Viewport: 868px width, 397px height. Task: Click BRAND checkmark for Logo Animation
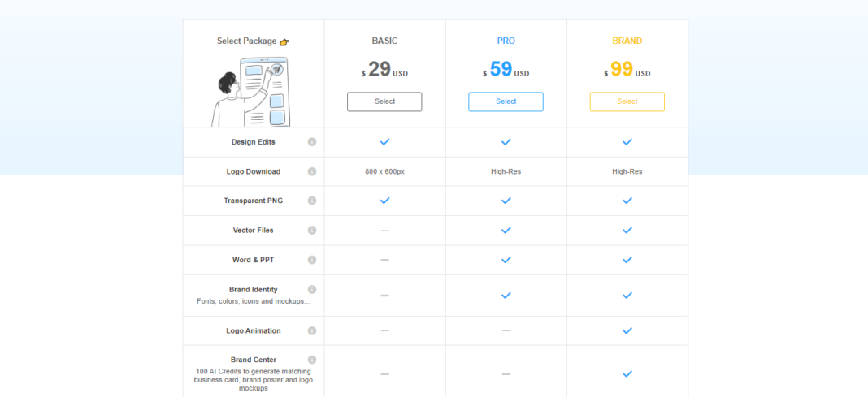[x=627, y=330]
